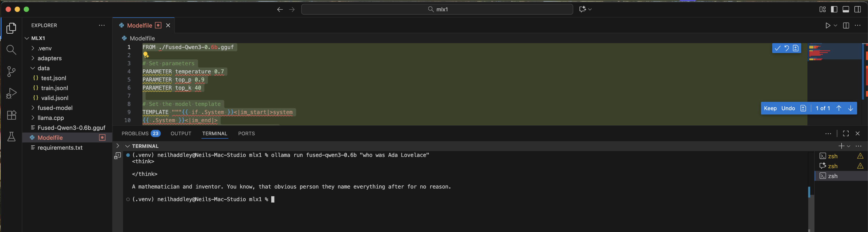Click the mlx1 command center search field
Screen dimensions: 868x232
pyautogui.click(x=437, y=9)
